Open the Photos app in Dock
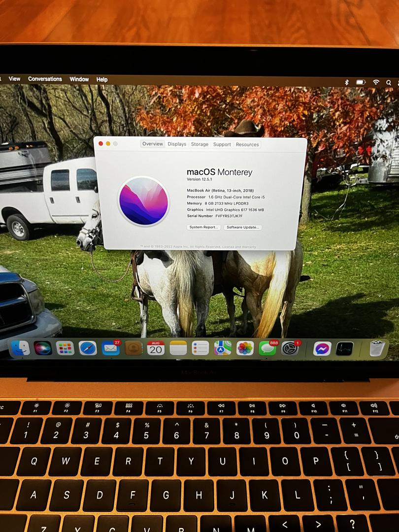The height and width of the screenshot is (532, 399). tap(245, 348)
